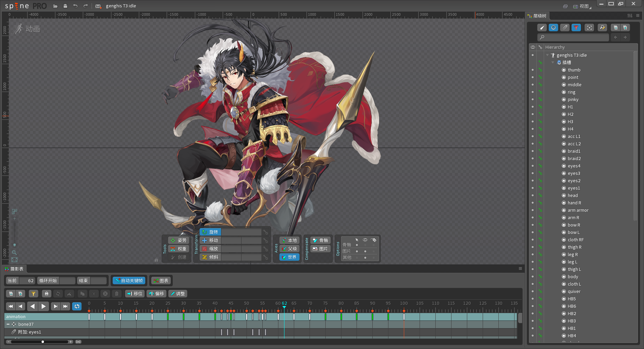Screen dimensions: 644x349
Task: Toggle bones selectable option dot
Action: tap(357, 245)
